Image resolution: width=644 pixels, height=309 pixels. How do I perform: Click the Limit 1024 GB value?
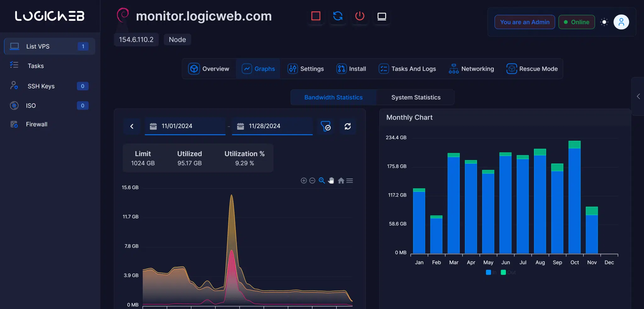point(143,163)
